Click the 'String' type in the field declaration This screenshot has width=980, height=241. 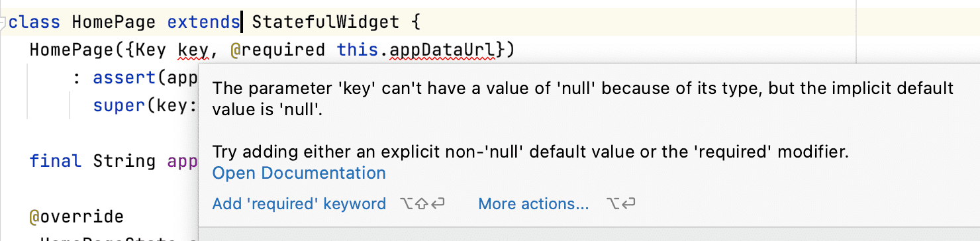pyautogui.click(x=124, y=161)
